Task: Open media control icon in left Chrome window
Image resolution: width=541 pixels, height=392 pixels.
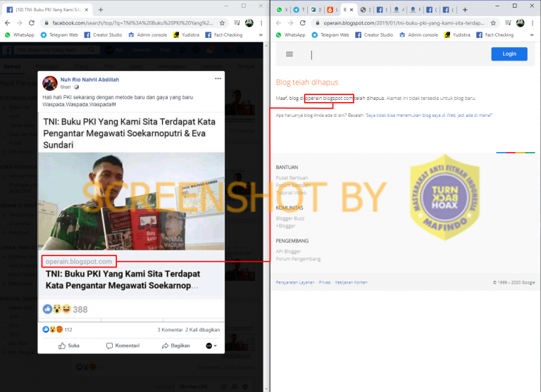Action: (237, 23)
